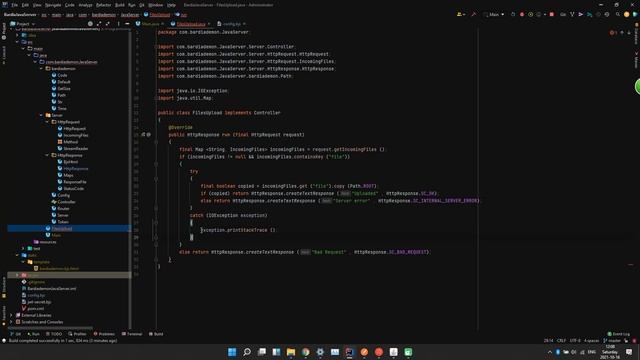The height and width of the screenshot is (360, 640).
Task: Click the Build project hammer icon
Action: click(x=474, y=14)
